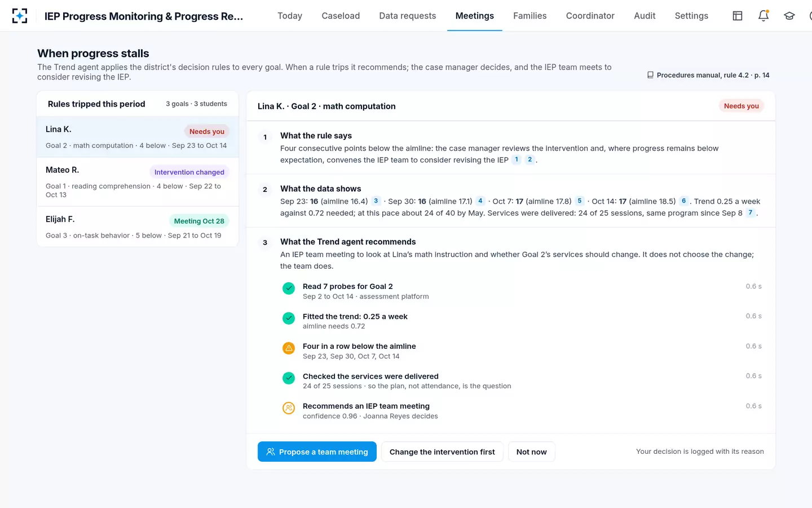Switch to the Today tab

(x=290, y=16)
